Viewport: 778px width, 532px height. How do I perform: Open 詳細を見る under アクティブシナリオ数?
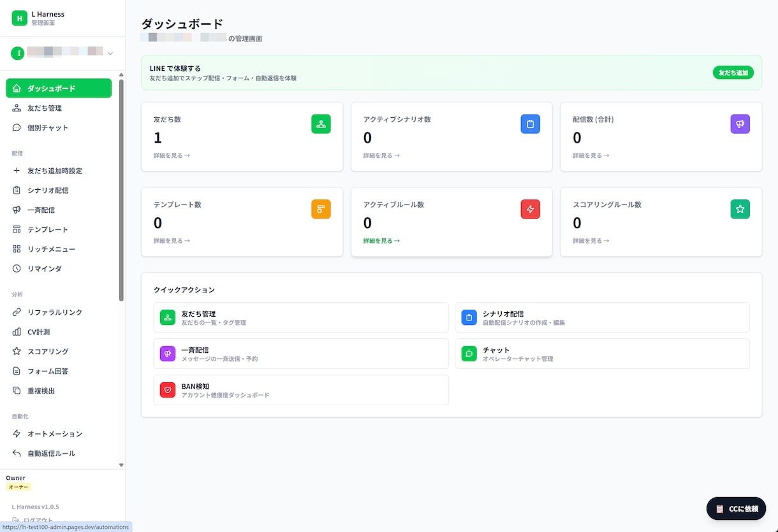[x=381, y=155]
